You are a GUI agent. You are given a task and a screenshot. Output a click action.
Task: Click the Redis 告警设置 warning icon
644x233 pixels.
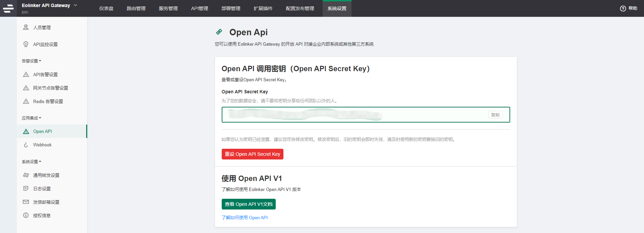(x=26, y=101)
